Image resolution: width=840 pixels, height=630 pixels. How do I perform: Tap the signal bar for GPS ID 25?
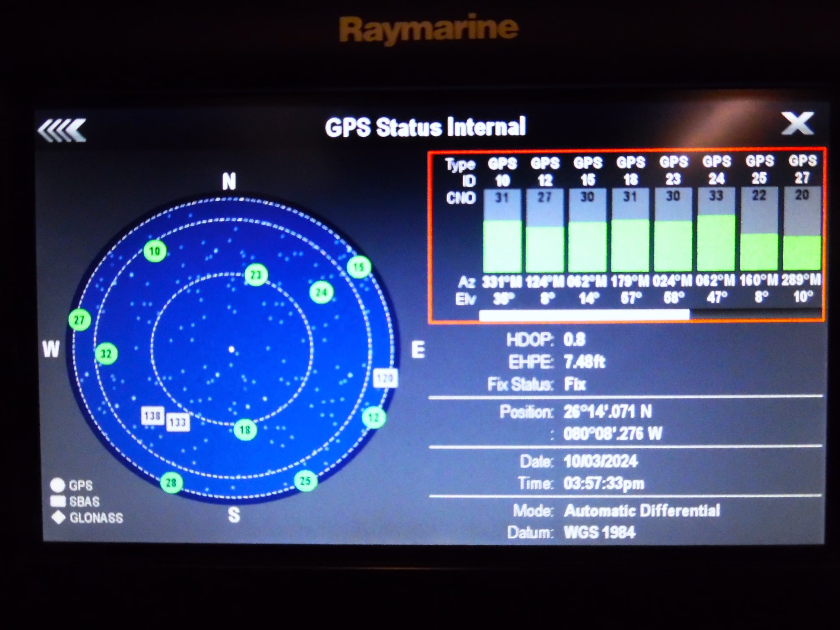click(759, 229)
